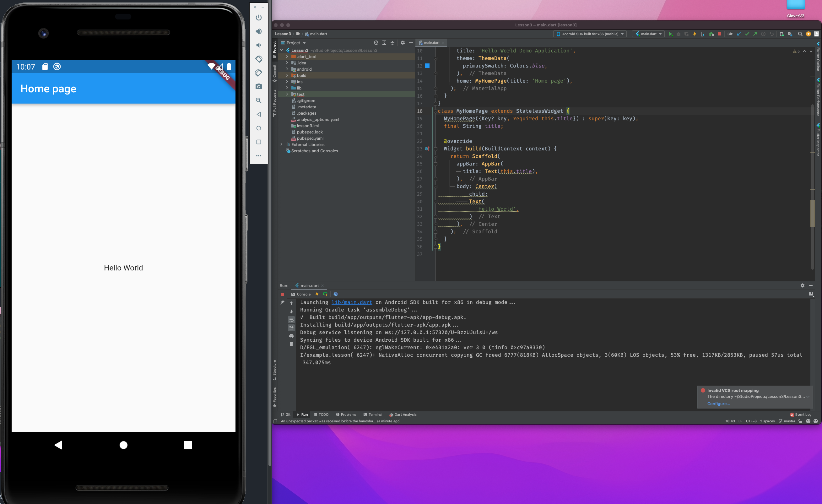Trigger Flutter Hot Reload lightning bolt in top toolbar

pyautogui.click(x=695, y=34)
